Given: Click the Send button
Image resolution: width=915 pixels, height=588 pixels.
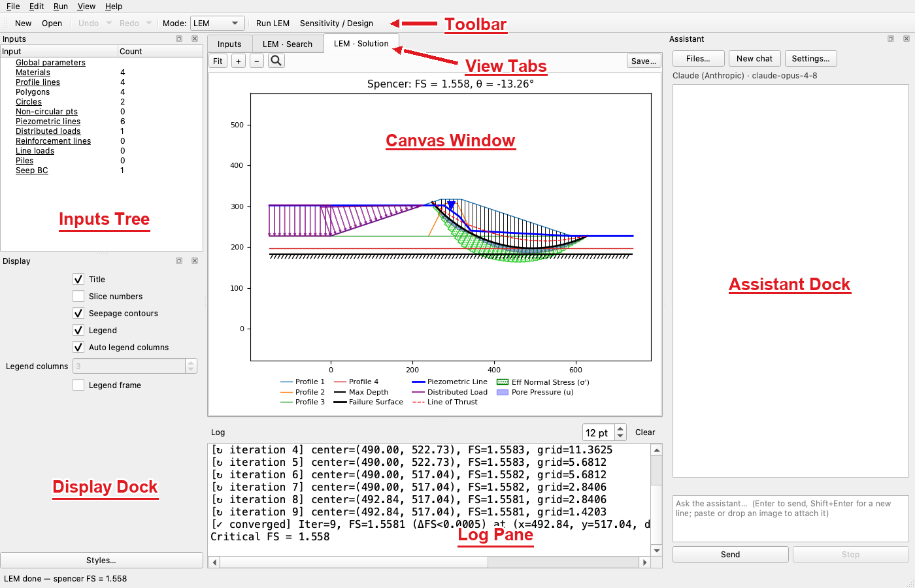Looking at the screenshot, I should click(x=730, y=555).
